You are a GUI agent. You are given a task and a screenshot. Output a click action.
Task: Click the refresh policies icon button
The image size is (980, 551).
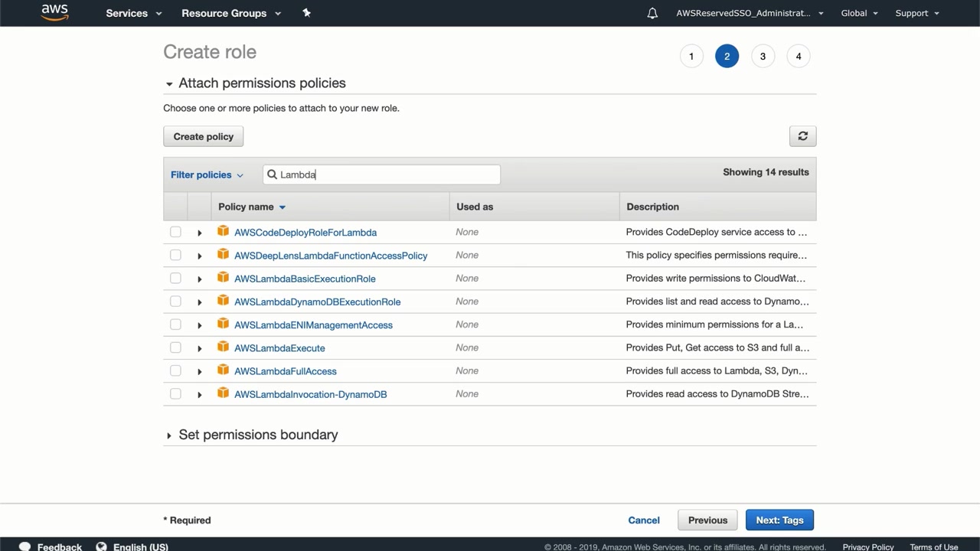[x=802, y=136]
